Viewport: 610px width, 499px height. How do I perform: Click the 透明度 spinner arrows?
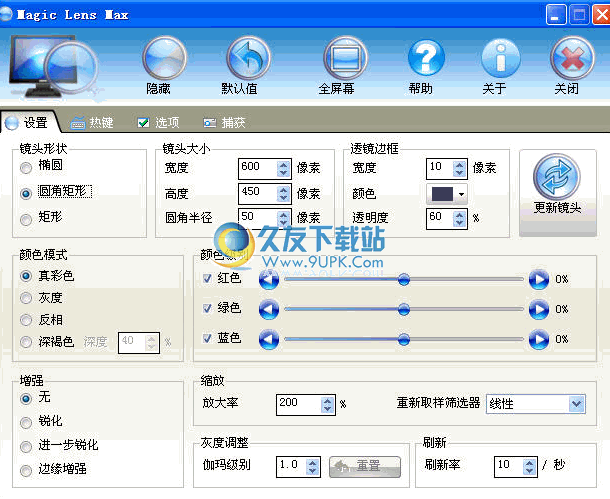pyautogui.click(x=459, y=219)
